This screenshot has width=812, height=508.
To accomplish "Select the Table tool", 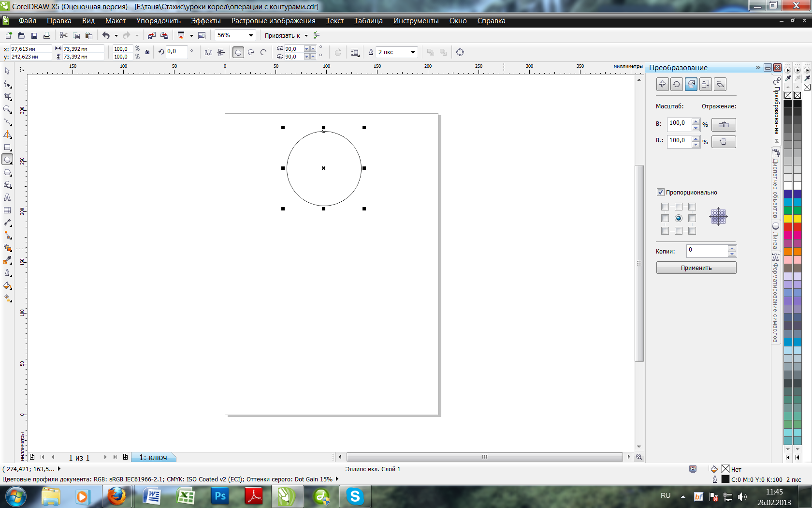I will (7, 210).
